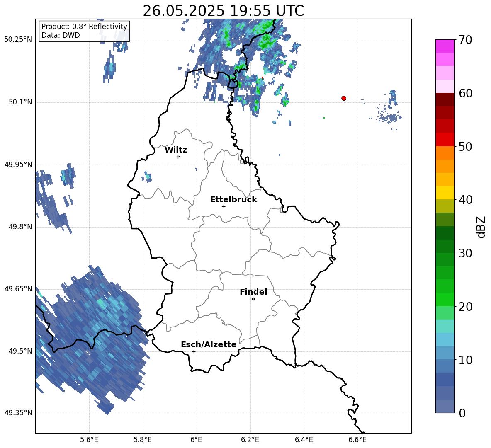This screenshot has height=448, width=491.
Task: Click the 6.4°E longitude label
Action: tap(304, 440)
